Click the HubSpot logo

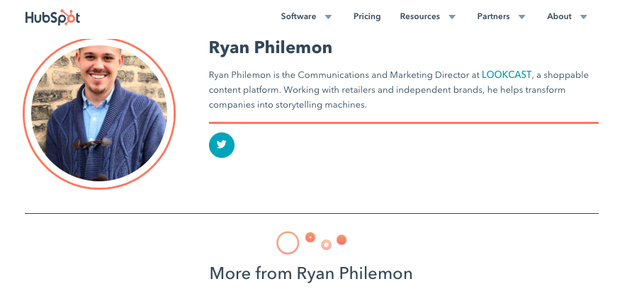[52, 17]
